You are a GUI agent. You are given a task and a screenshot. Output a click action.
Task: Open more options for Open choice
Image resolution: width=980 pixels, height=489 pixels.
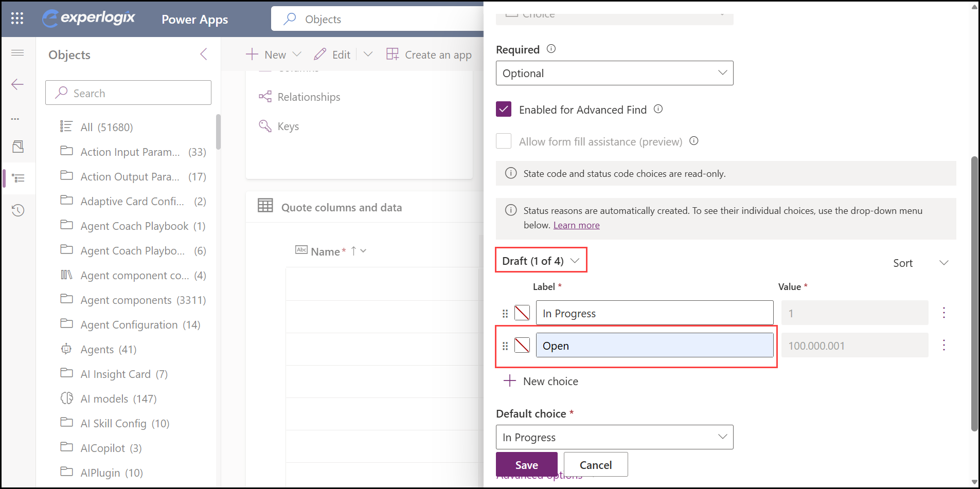click(x=943, y=345)
